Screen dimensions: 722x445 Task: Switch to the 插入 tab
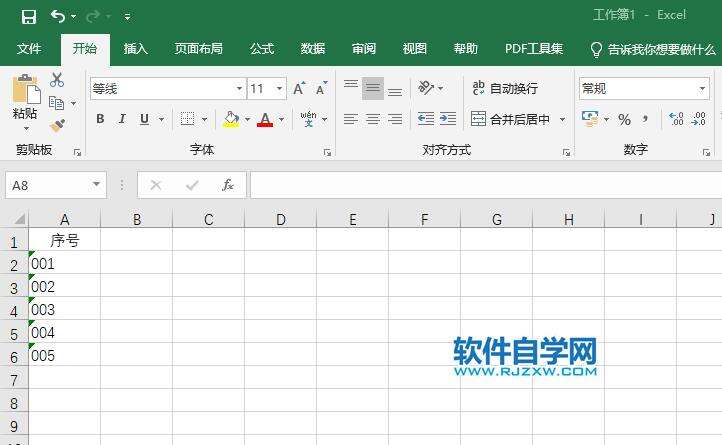135,48
